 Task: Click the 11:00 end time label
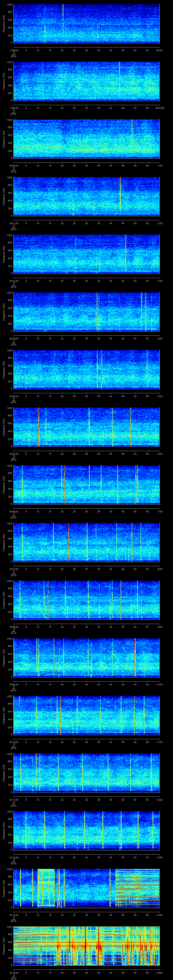click(160, 742)
